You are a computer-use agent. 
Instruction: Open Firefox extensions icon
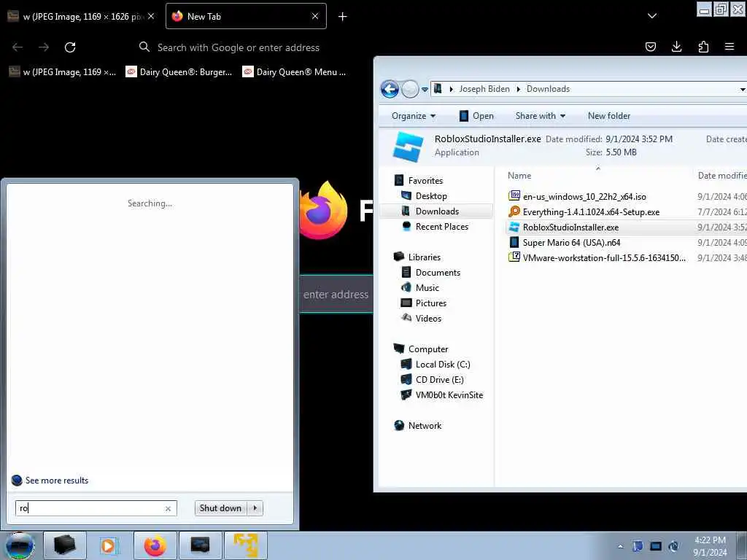pyautogui.click(x=703, y=47)
